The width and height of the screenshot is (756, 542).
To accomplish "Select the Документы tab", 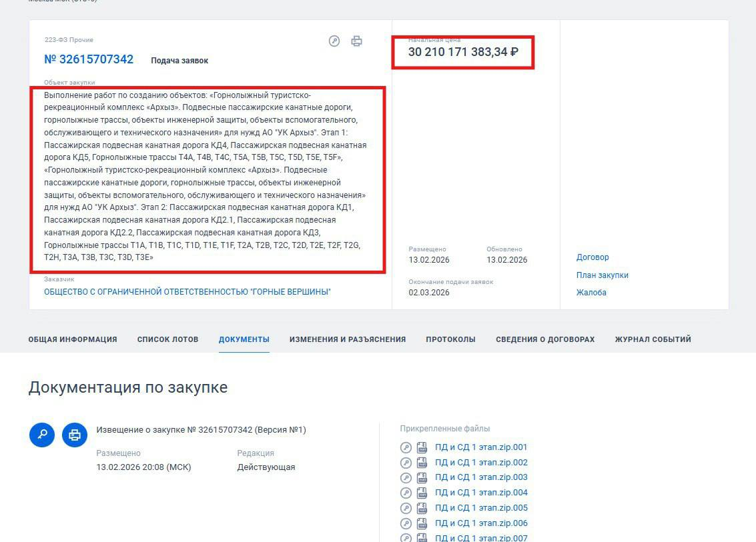I will (x=244, y=339).
